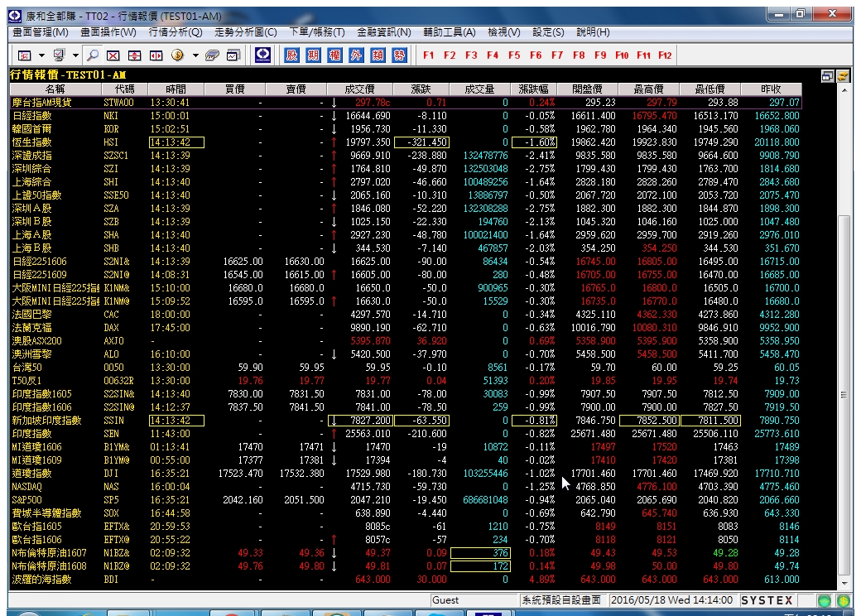The image size is (861, 616).
Task: Click the F5 shortcut button
Action: (514, 55)
